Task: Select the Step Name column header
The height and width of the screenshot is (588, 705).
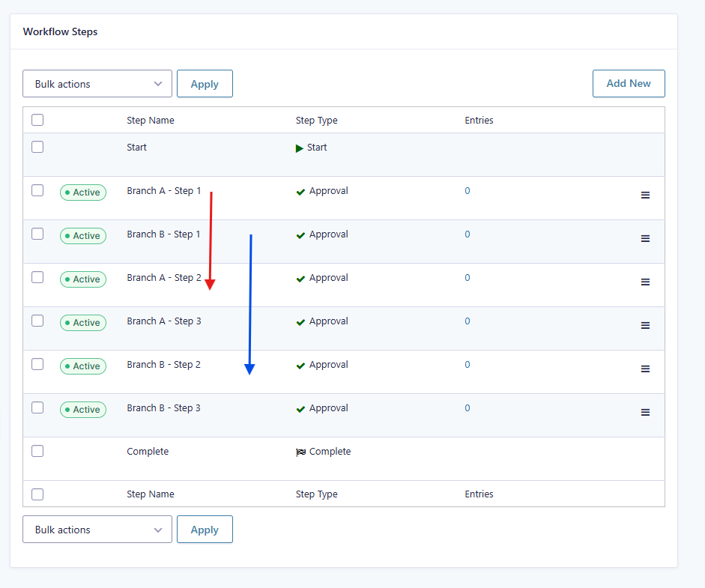Action: 150,120
